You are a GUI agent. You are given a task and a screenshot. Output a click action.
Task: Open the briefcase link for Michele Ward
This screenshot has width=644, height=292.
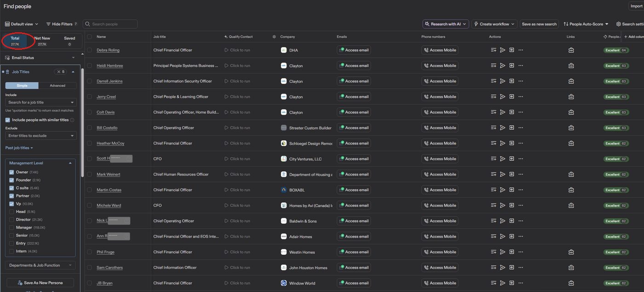point(571,205)
